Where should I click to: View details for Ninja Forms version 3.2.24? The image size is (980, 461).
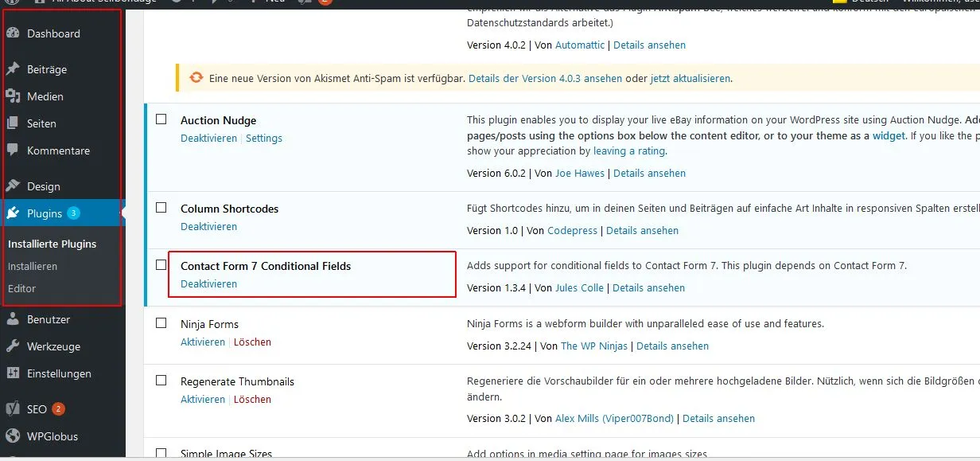tap(673, 346)
